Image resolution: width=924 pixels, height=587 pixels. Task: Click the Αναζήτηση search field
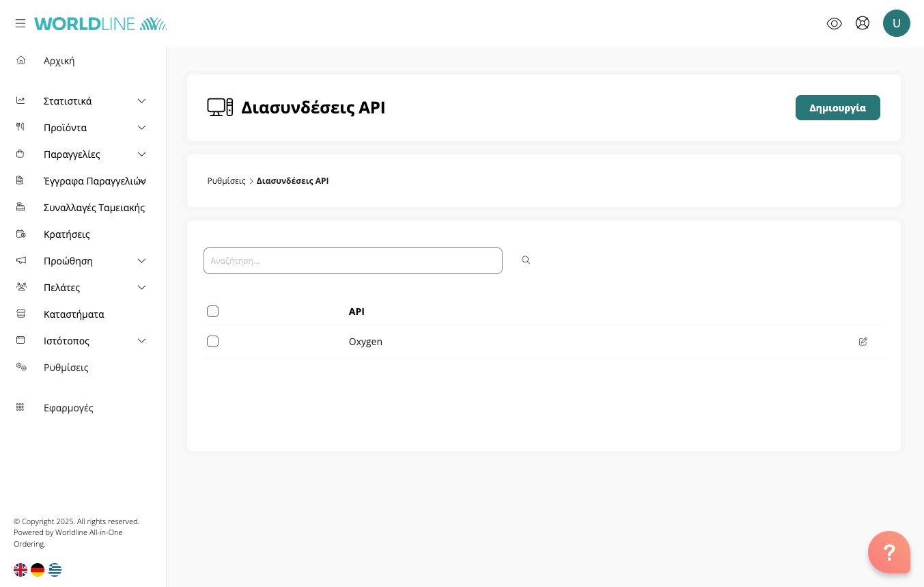(x=352, y=261)
